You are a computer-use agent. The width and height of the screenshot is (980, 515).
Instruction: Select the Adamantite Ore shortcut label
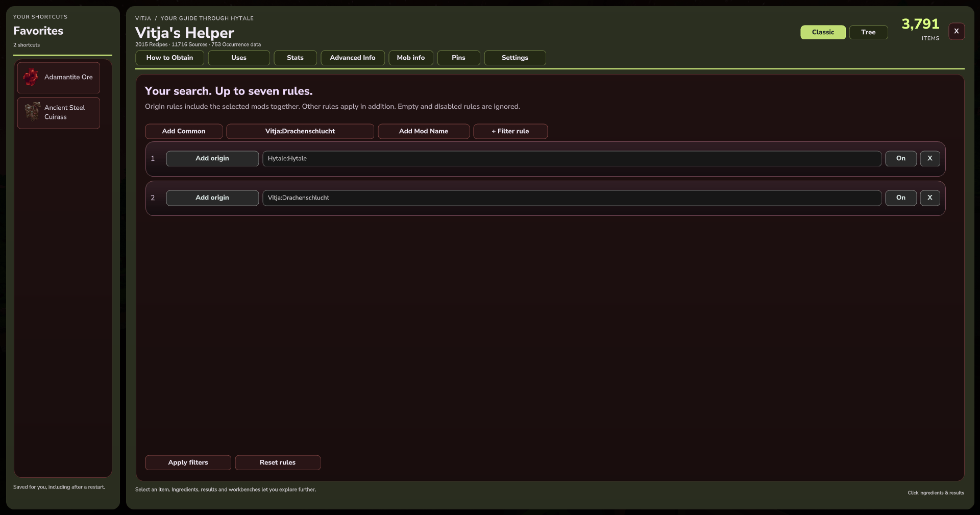coord(68,77)
